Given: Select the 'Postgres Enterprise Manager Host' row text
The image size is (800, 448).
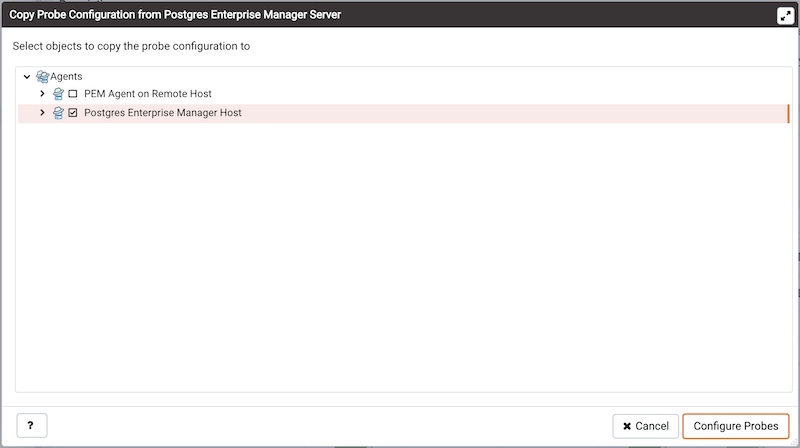Looking at the screenshot, I should pyautogui.click(x=163, y=113).
